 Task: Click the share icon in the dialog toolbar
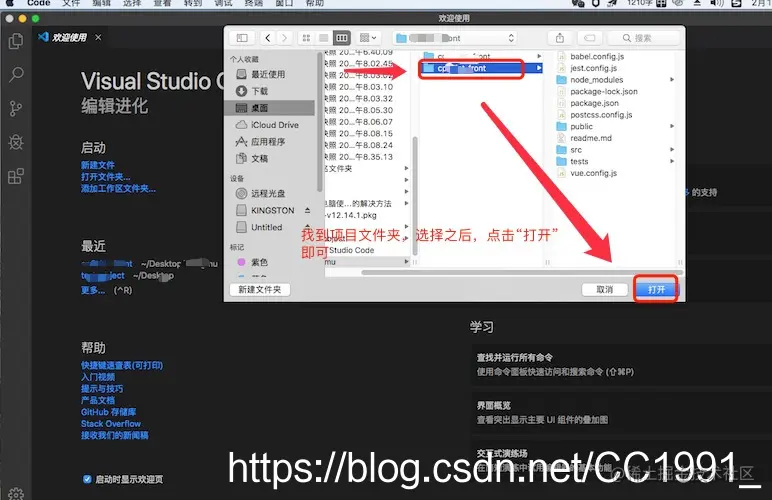560,38
